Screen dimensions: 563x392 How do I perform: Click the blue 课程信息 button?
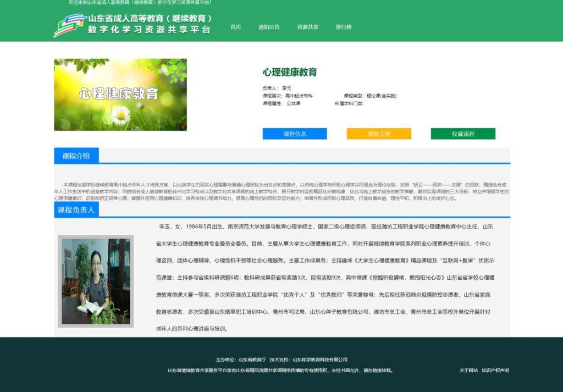coord(295,134)
